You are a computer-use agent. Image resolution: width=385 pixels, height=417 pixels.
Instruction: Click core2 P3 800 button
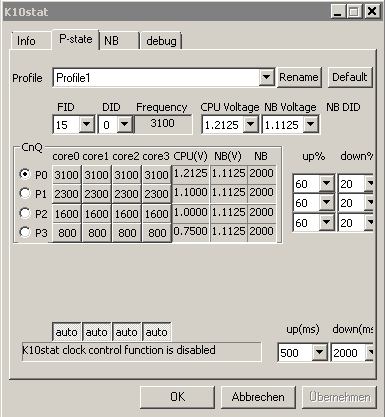(127, 233)
